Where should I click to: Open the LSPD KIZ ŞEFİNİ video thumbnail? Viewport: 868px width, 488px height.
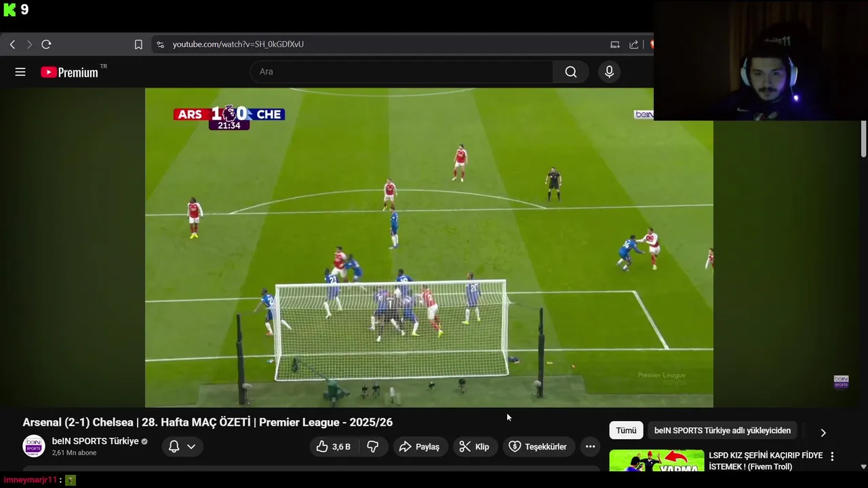coord(656,461)
